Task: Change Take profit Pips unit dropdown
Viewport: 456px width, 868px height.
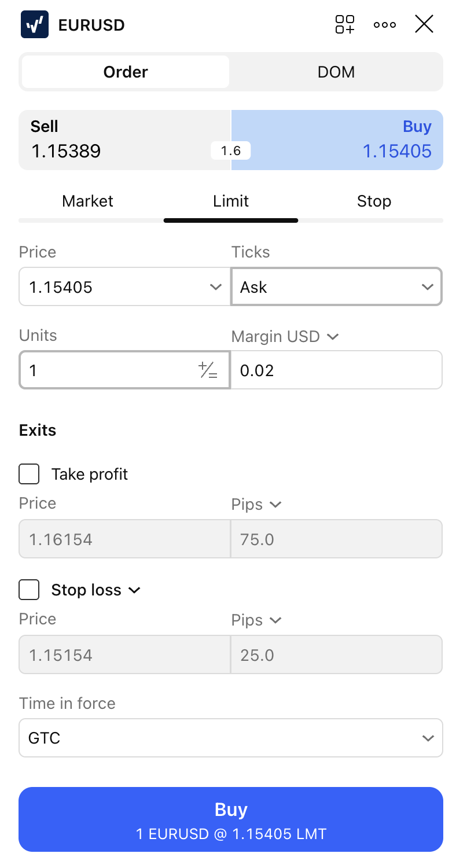Action: tap(256, 505)
